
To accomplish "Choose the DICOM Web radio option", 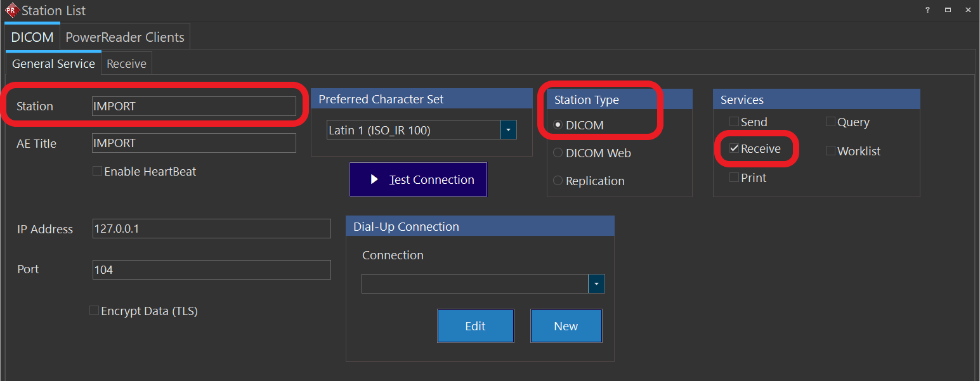I will pyautogui.click(x=558, y=153).
